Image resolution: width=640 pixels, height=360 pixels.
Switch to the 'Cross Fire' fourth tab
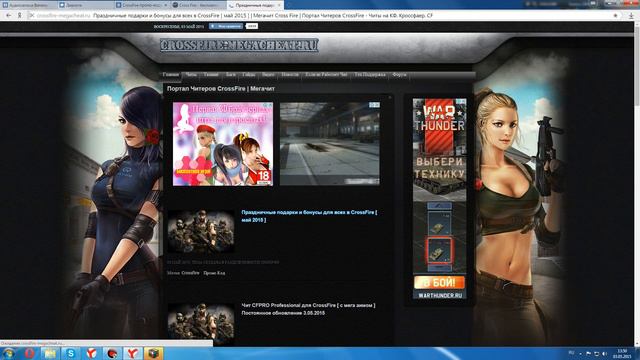(198, 5)
